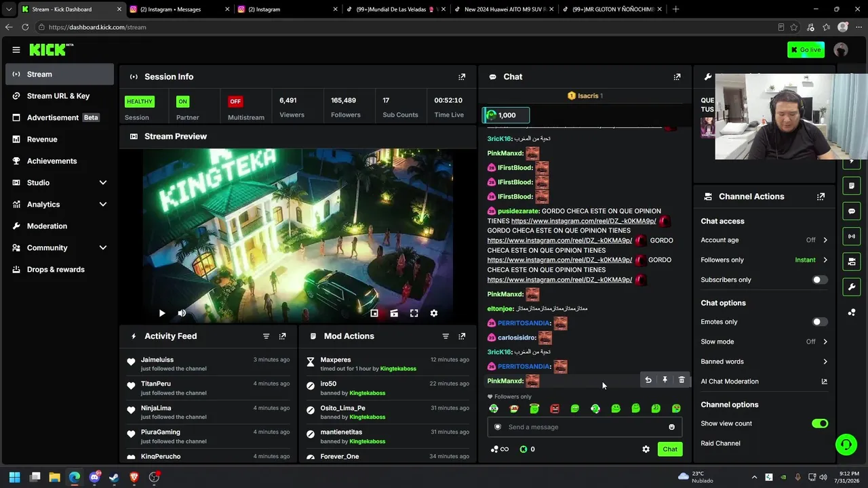The width and height of the screenshot is (868, 488).
Task: Open Account age chat access setting
Action: pos(764,240)
